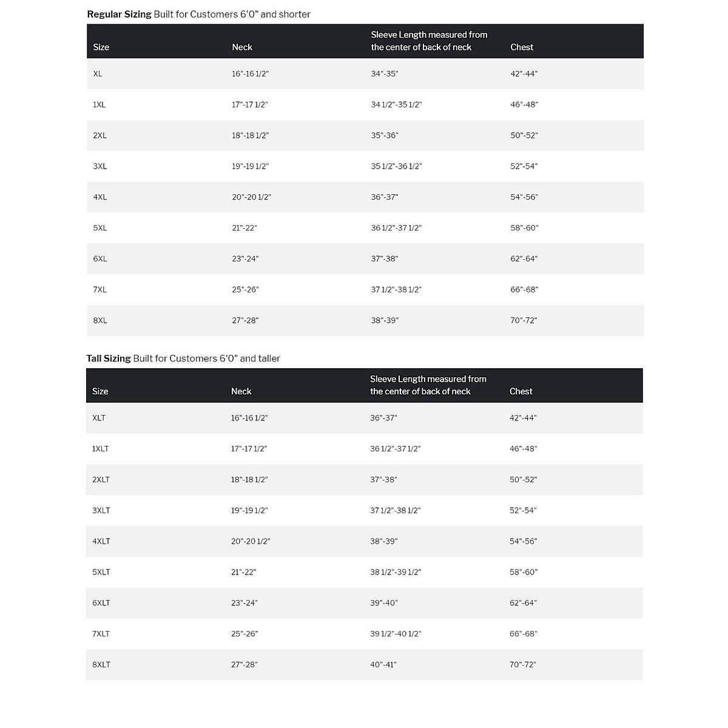Click the XL sleeve value 34"-35"

coord(385,73)
